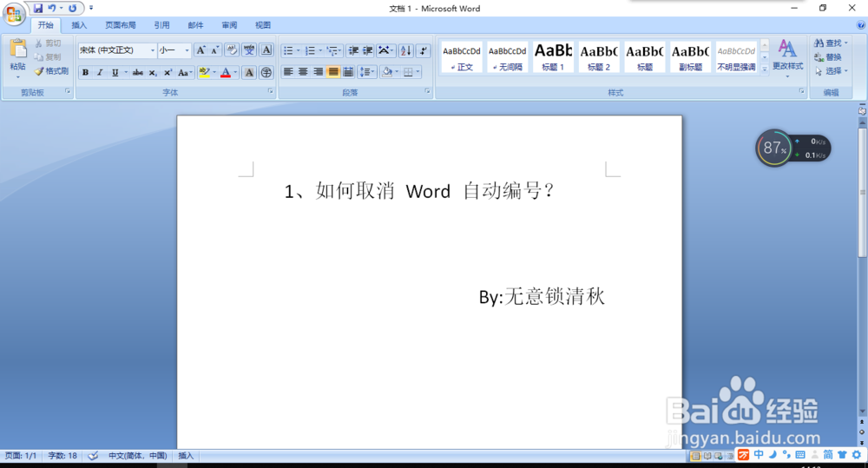Open font size dropdown 小一
Viewport: 868px width, 468px height.
187,50
